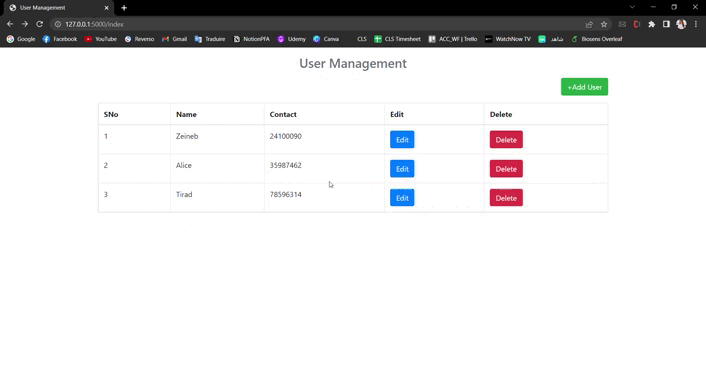The image size is (706, 380).
Task: Click the share page icon in address bar
Action: 589,24
